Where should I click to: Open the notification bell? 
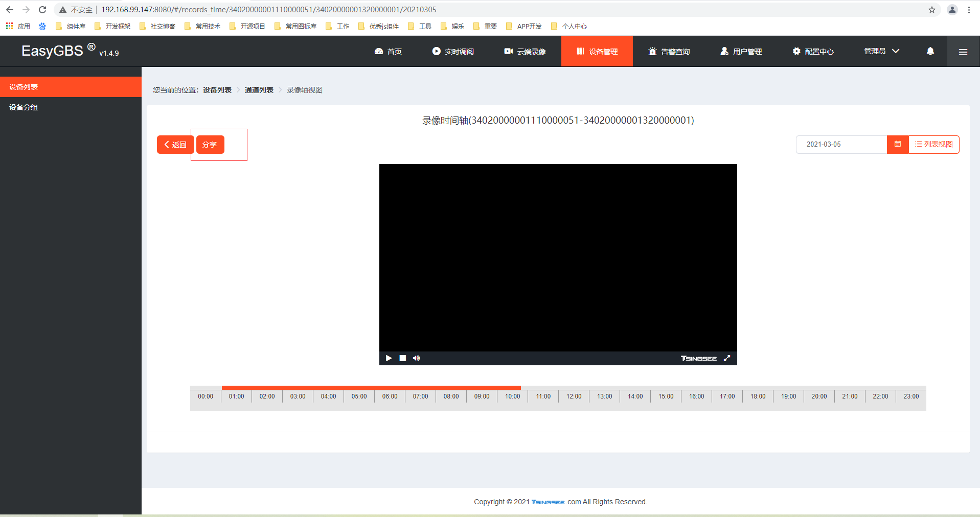930,51
